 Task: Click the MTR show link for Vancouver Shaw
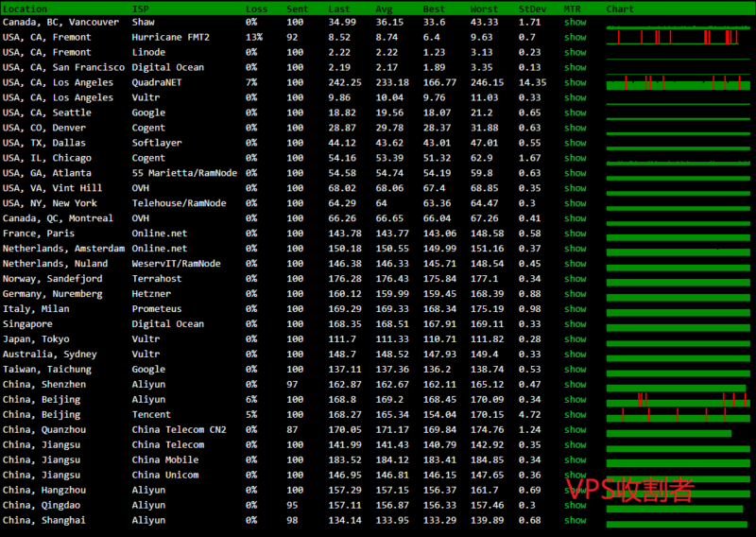(x=575, y=22)
